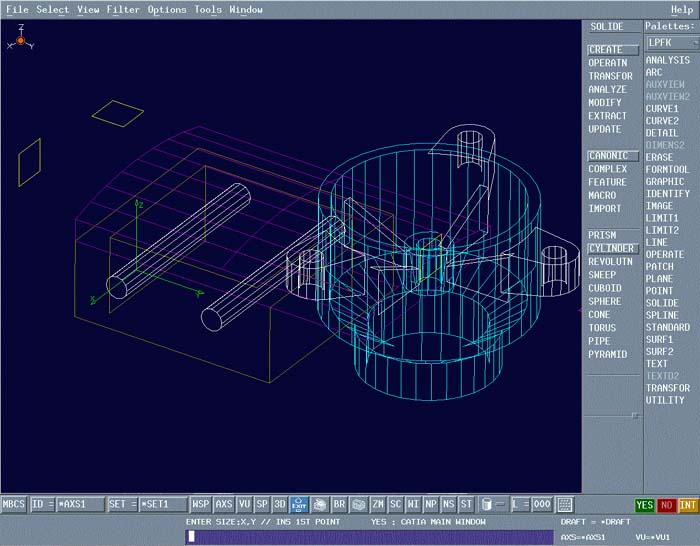Open the SET = selector button
Screen dimensions: 700x546
point(122,505)
